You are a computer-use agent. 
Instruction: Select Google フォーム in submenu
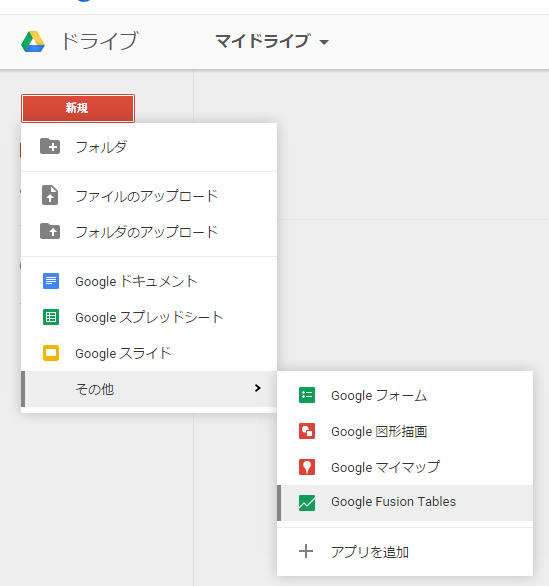[x=405, y=395]
